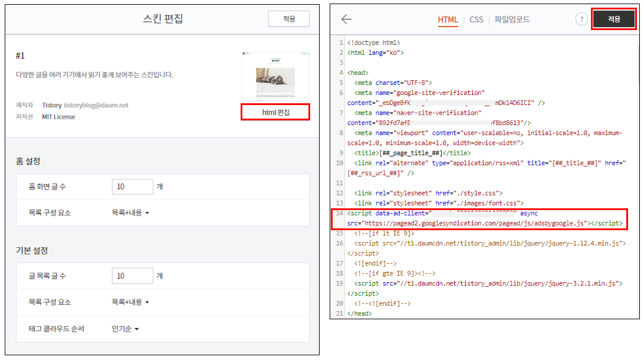Click the adsbygoogle.js script src line
Screen dimensions: 644x360
click(x=485, y=223)
